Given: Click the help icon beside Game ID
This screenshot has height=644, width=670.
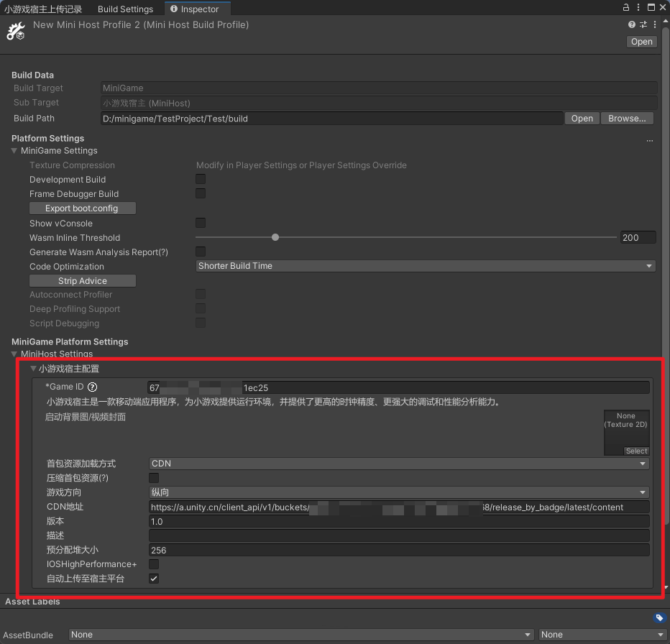Looking at the screenshot, I should coord(92,387).
